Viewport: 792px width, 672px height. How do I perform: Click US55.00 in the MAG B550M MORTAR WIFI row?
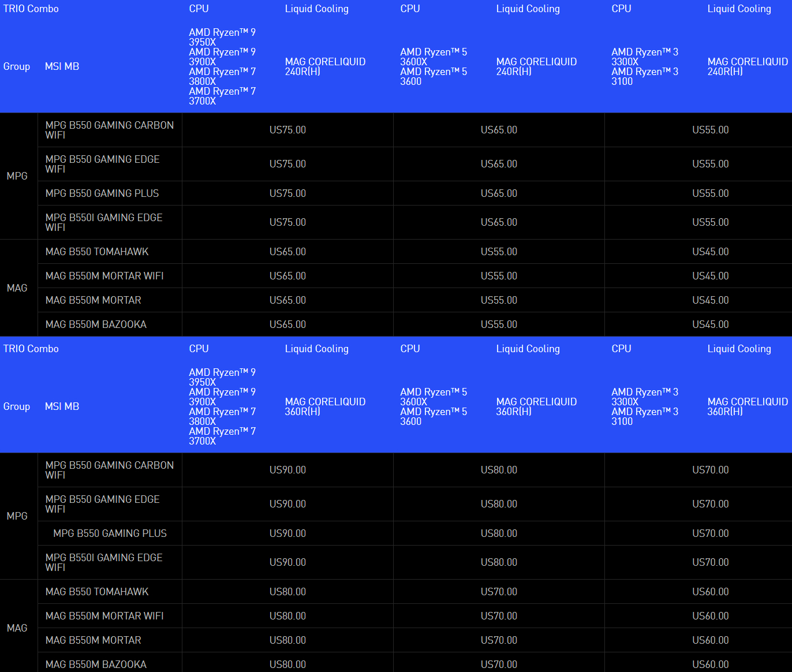pyautogui.click(x=499, y=276)
